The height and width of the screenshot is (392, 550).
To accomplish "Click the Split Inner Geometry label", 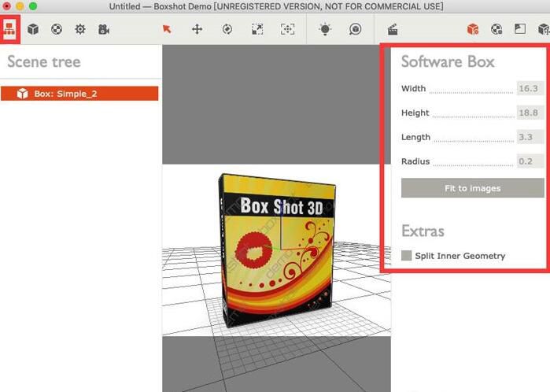I will coord(460,256).
